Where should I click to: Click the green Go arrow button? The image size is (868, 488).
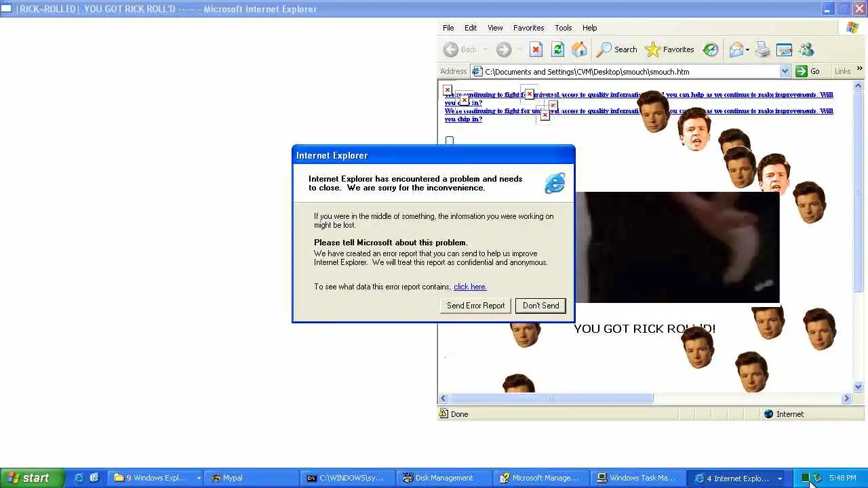802,71
